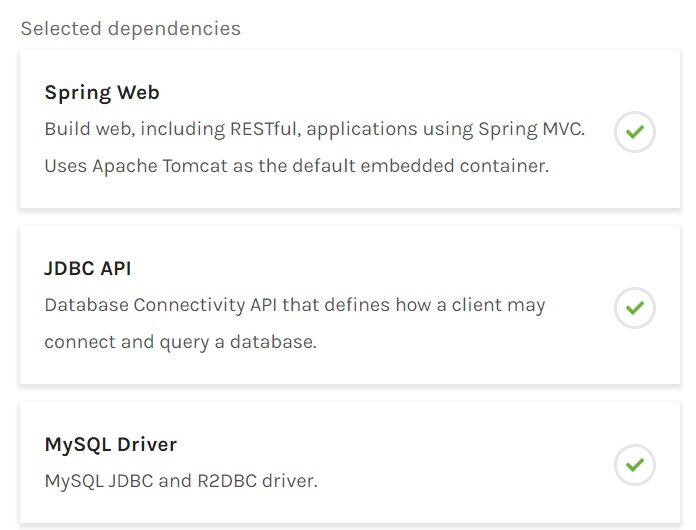Click the connect and query a database text
Image resolution: width=696 pixels, height=530 pixels.
pos(181,342)
